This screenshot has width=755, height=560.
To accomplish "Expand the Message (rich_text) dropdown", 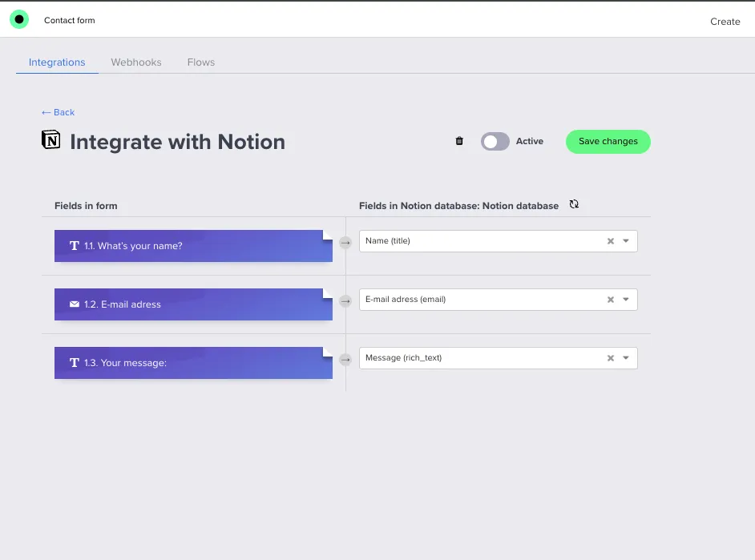I will pos(626,357).
